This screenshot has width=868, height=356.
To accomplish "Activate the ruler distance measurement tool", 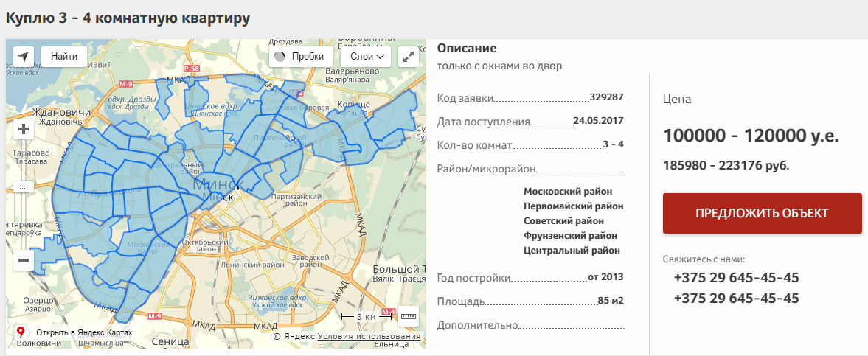I will point(408,316).
